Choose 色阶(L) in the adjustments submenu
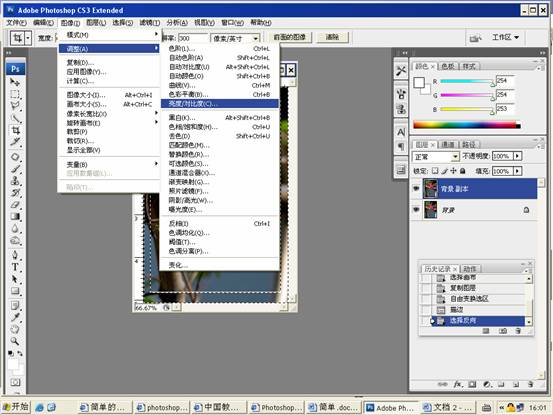 (219, 49)
